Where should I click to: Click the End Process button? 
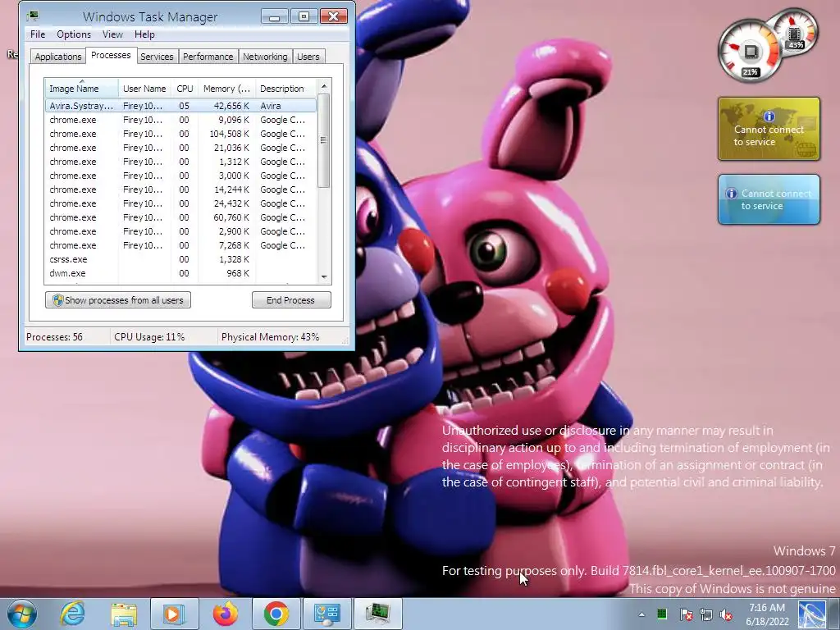(x=291, y=300)
